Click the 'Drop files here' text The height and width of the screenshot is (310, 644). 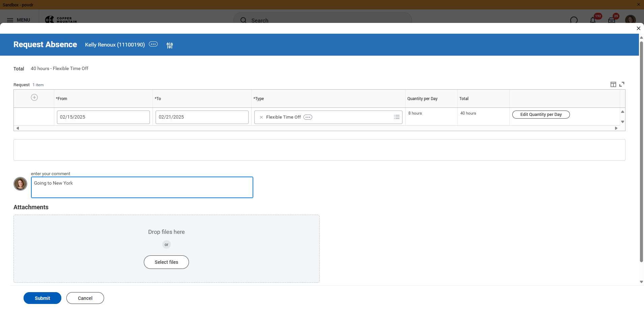tap(166, 232)
